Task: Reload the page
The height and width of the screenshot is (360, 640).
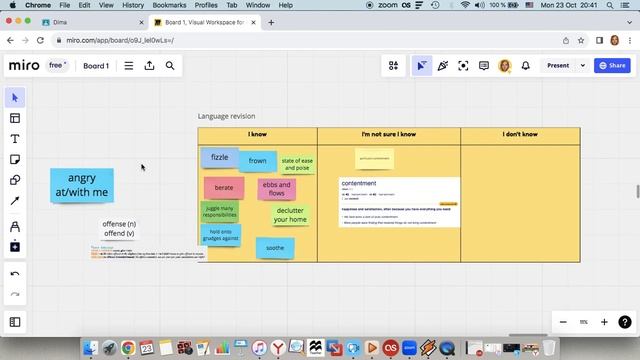Action: pyautogui.click(x=40, y=40)
